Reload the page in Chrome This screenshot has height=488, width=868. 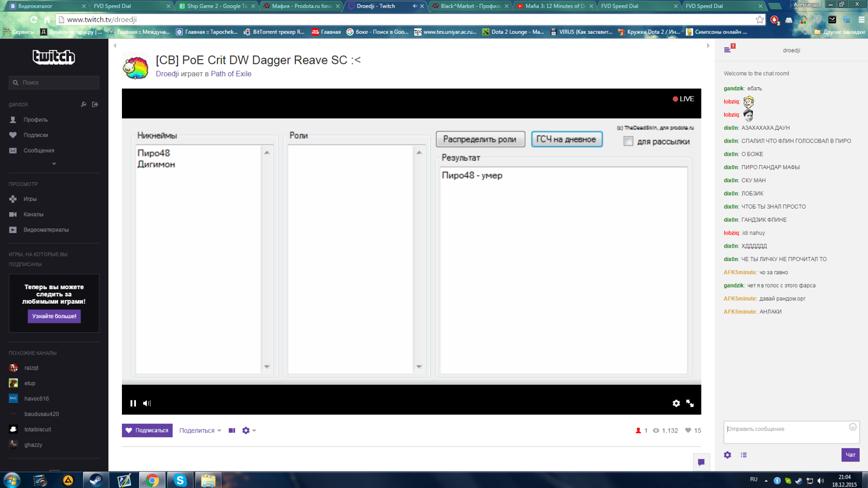[34, 19]
